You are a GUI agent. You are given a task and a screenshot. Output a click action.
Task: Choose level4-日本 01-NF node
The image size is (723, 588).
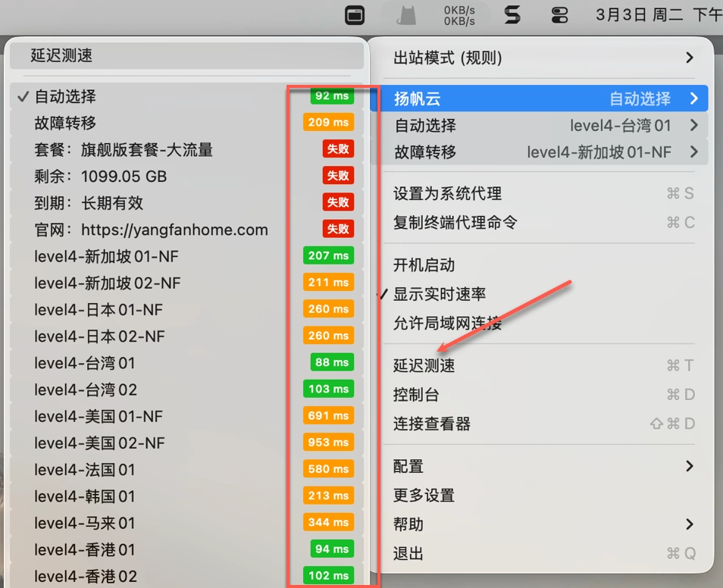tap(186, 310)
